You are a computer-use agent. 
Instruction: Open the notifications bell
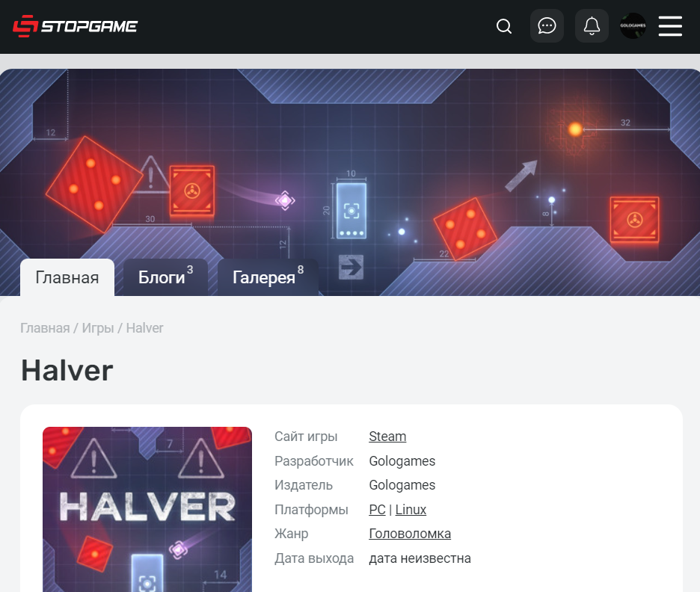click(592, 26)
